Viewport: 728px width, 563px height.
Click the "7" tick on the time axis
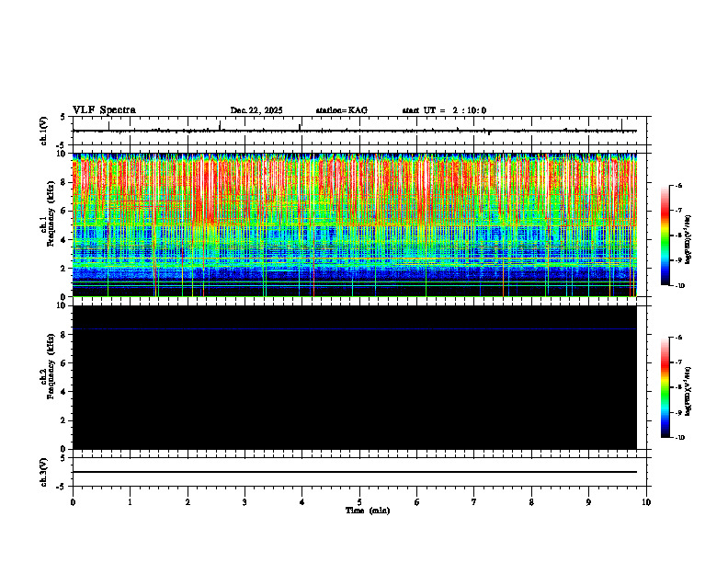474,502
